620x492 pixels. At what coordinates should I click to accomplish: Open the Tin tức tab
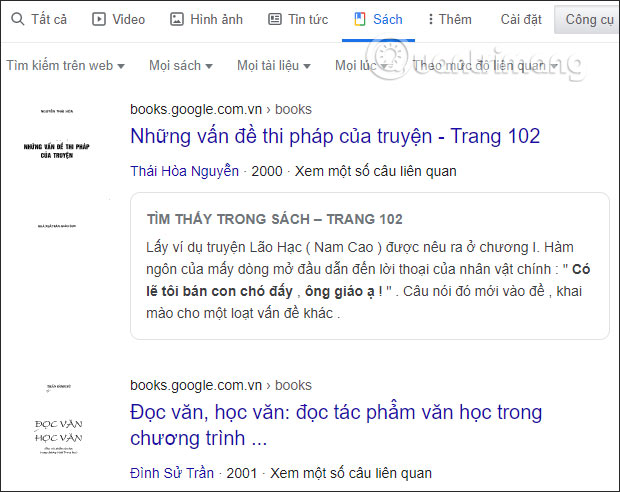pos(308,19)
